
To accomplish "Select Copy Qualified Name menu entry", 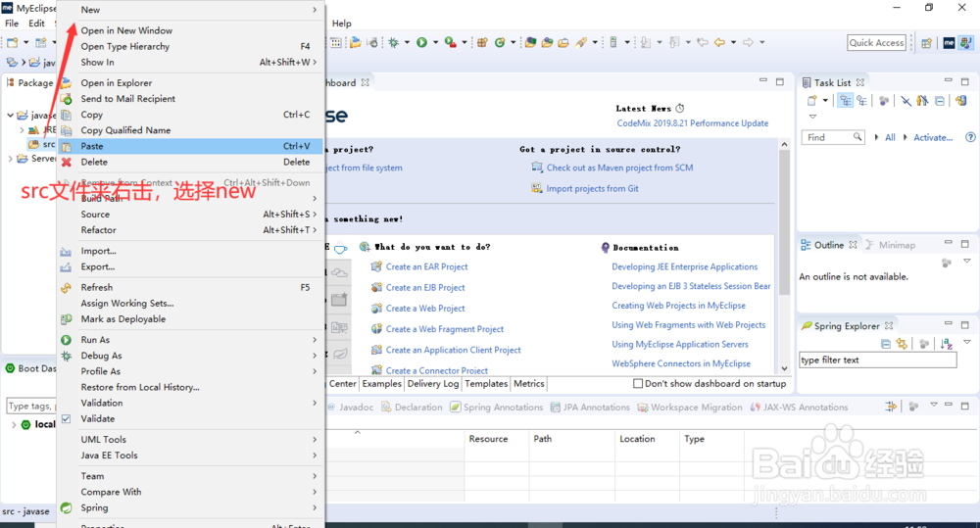I will coord(191,130).
